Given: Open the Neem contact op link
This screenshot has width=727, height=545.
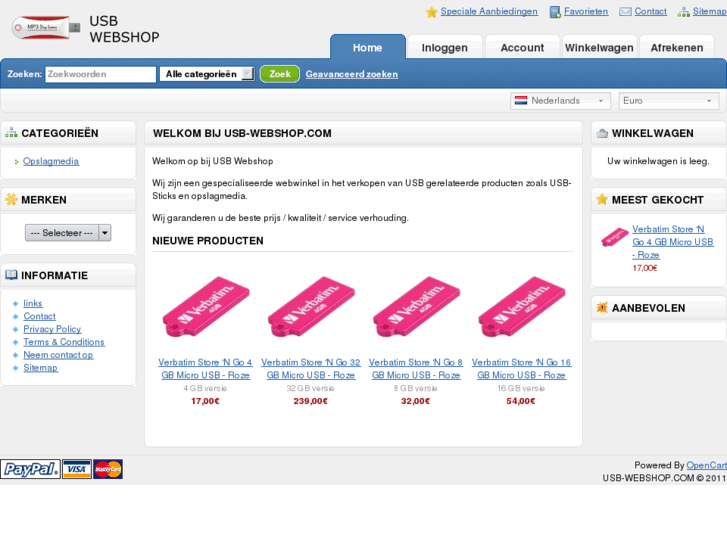Looking at the screenshot, I should pyautogui.click(x=58, y=355).
